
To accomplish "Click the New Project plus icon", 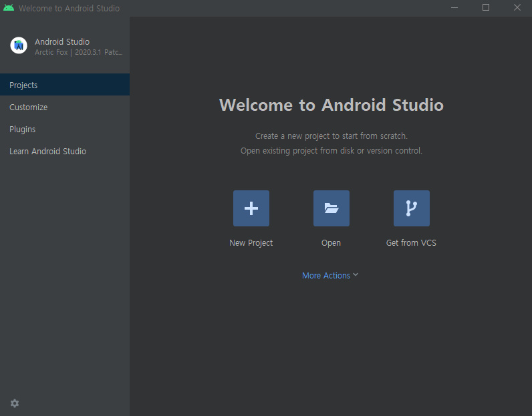I will (x=251, y=208).
